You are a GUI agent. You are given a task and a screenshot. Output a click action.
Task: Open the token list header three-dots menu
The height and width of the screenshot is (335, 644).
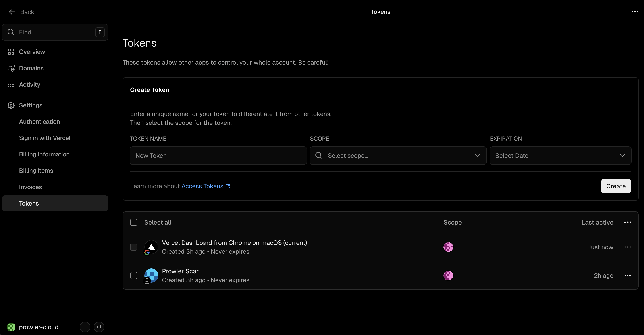627,222
